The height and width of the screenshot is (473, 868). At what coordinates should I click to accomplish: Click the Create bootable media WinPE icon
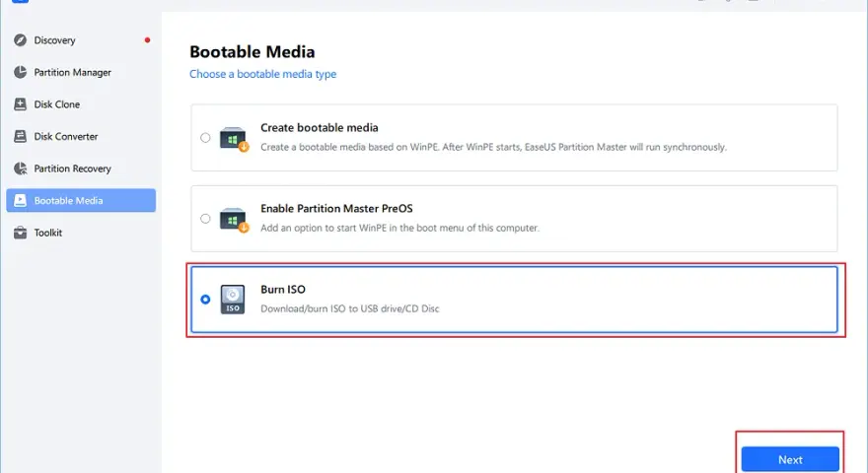(x=234, y=139)
